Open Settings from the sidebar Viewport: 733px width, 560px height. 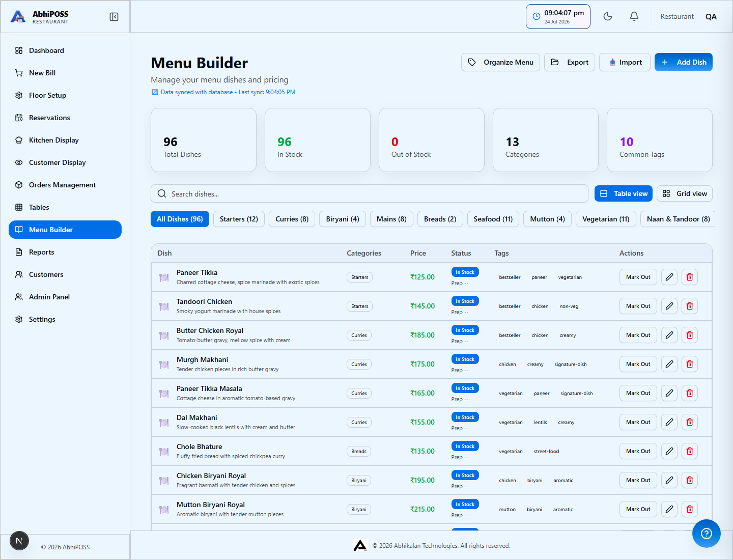tap(65, 319)
